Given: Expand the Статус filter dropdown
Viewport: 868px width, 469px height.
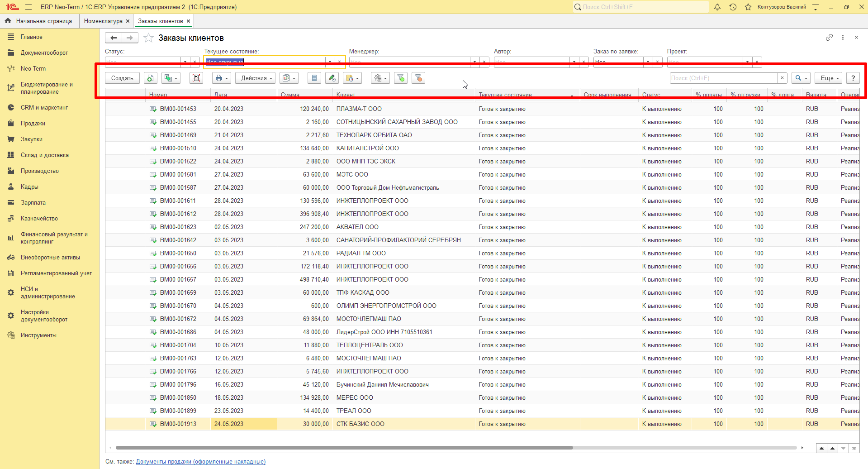Looking at the screenshot, I should point(185,62).
